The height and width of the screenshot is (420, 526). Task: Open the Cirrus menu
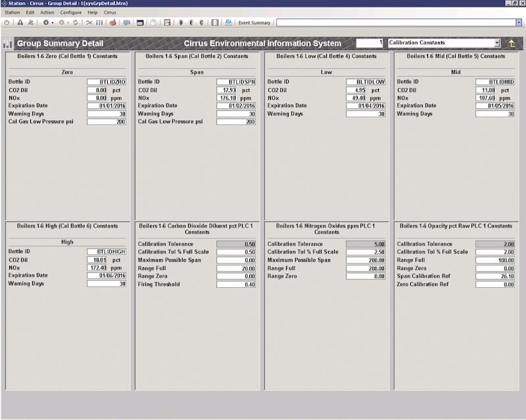(110, 12)
